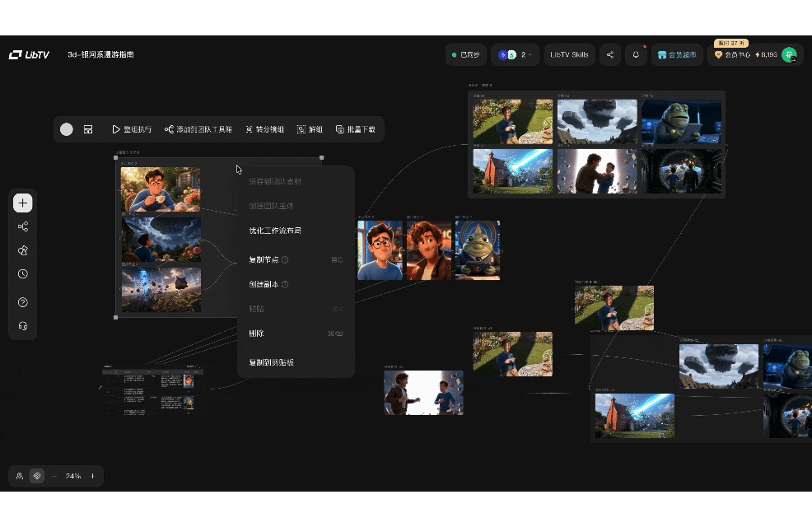Select 优化工作流布局 in context menu
Image resolution: width=812 pixels, height=527 pixels.
[275, 231]
